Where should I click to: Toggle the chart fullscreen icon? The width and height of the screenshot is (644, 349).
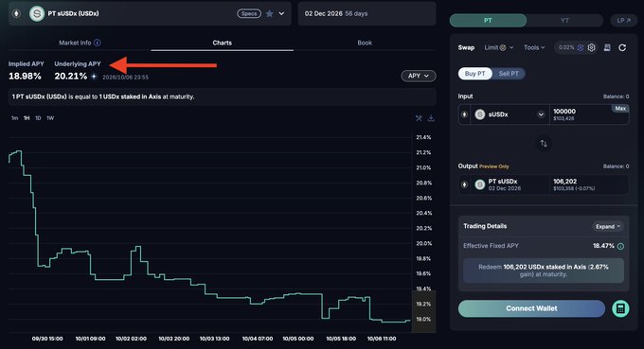coord(419,118)
